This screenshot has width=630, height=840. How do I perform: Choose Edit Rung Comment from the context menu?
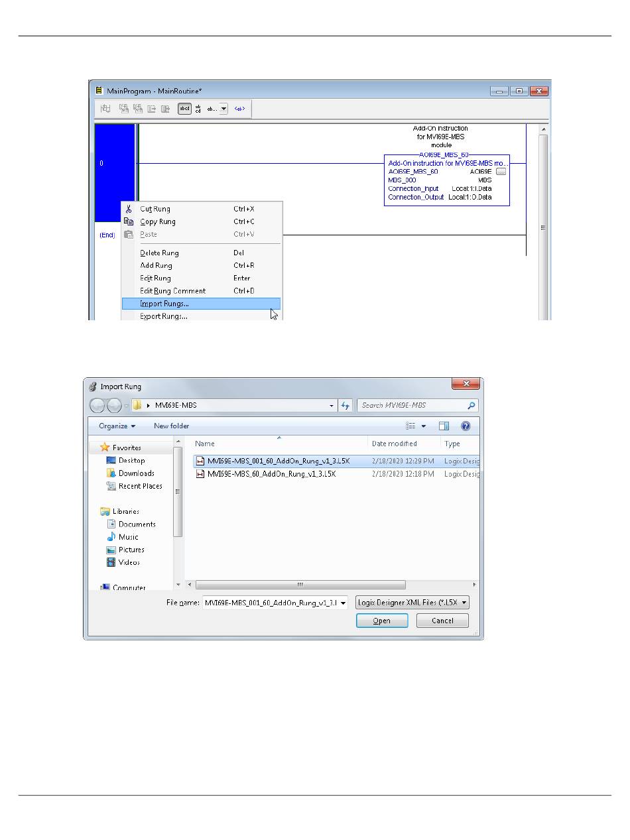click(202, 290)
